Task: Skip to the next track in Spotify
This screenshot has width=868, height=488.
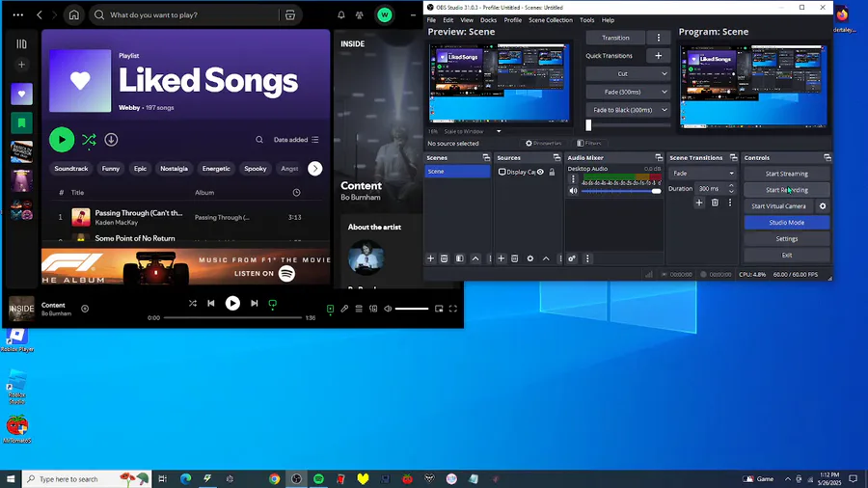Action: coord(254,303)
